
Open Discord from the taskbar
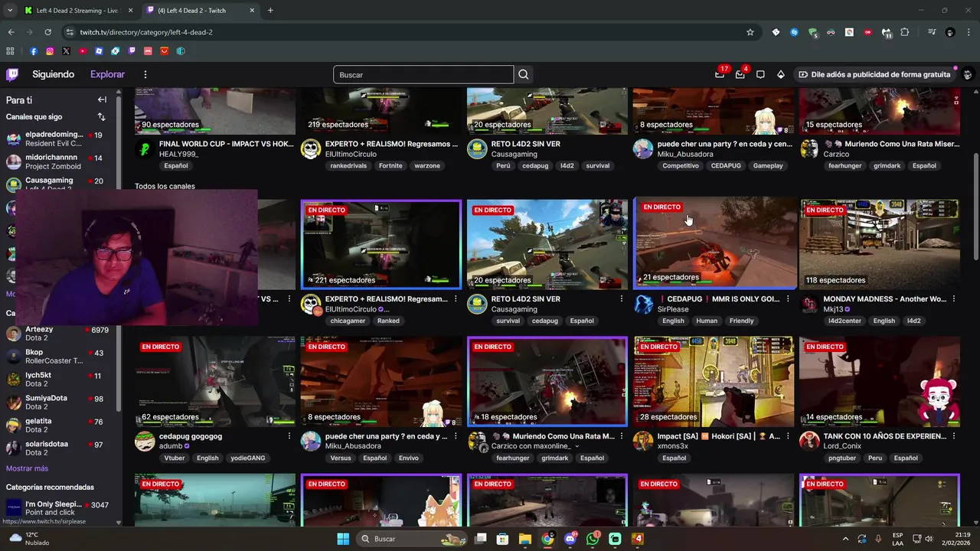(x=570, y=539)
